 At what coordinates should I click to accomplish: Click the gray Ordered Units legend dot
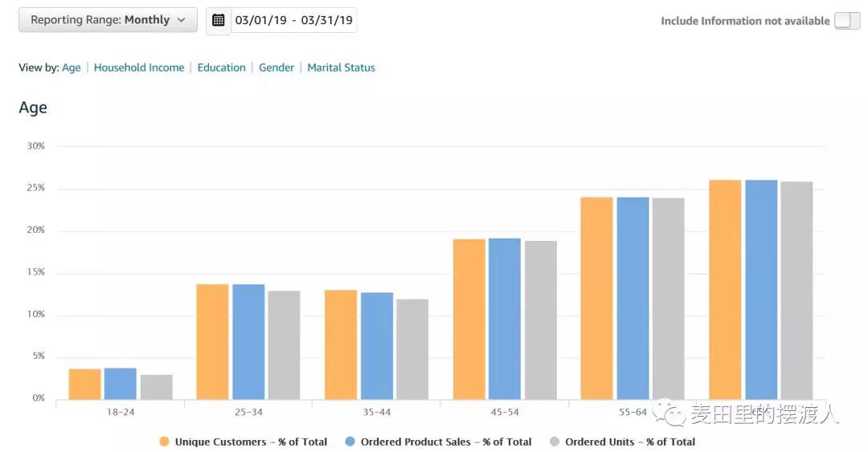coord(555,442)
